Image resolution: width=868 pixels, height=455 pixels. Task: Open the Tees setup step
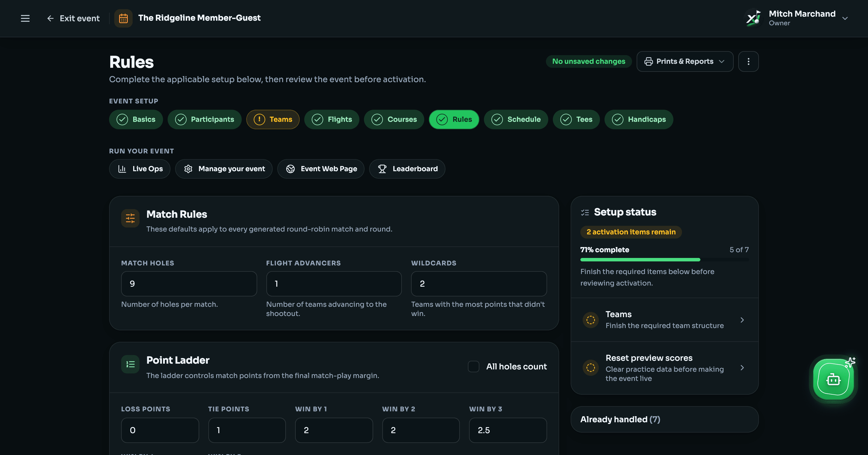tap(576, 119)
